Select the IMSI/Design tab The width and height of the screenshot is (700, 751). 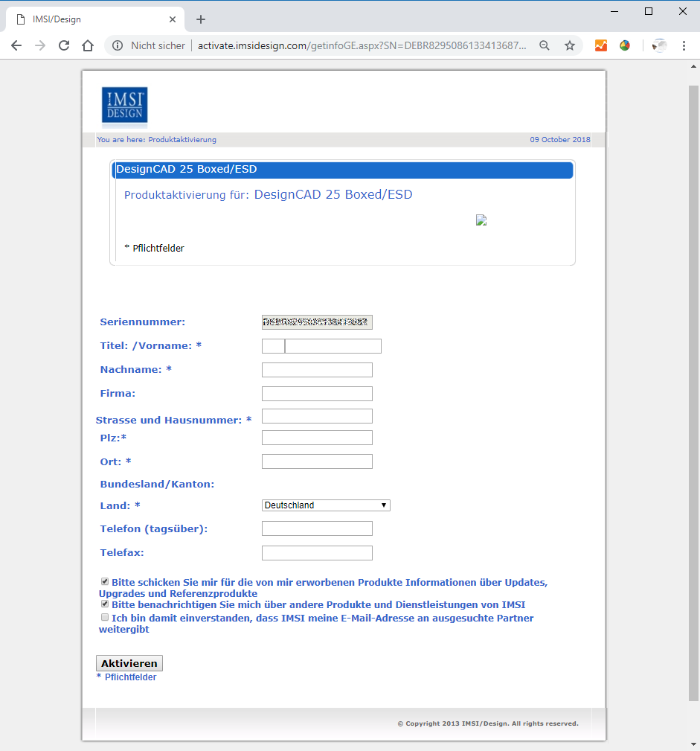[x=94, y=19]
